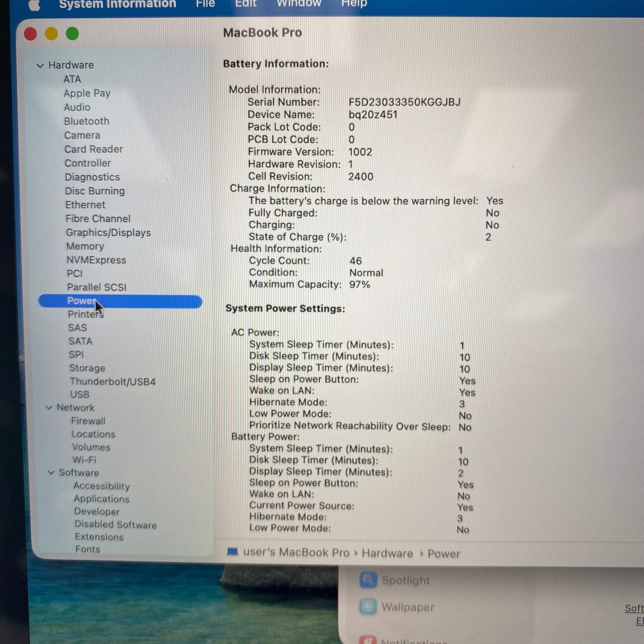
Task: Select Audio in the sidebar
Action: click(77, 107)
